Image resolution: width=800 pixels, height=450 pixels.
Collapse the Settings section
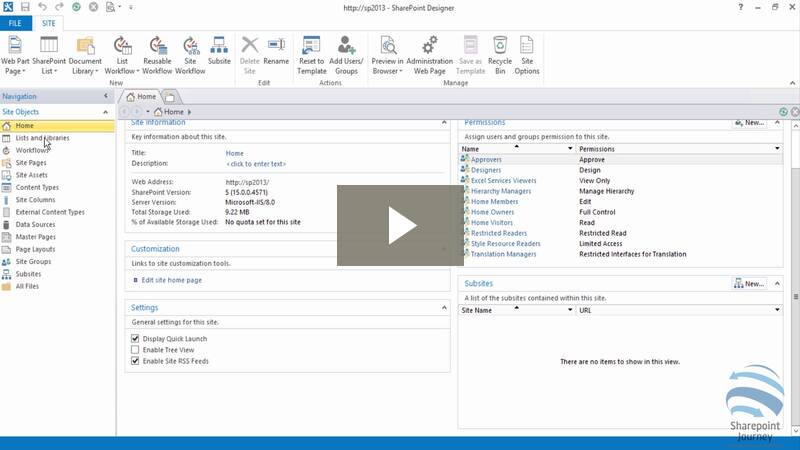pyautogui.click(x=444, y=308)
